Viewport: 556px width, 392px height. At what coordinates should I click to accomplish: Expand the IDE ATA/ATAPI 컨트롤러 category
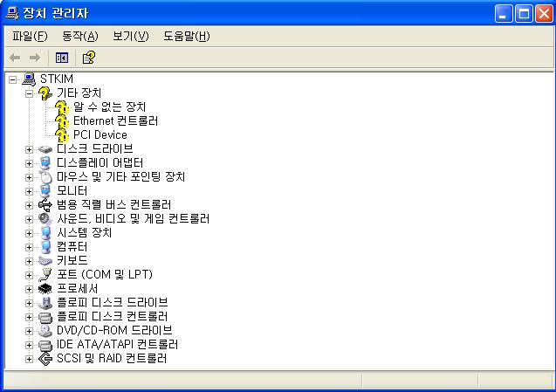click(x=29, y=345)
